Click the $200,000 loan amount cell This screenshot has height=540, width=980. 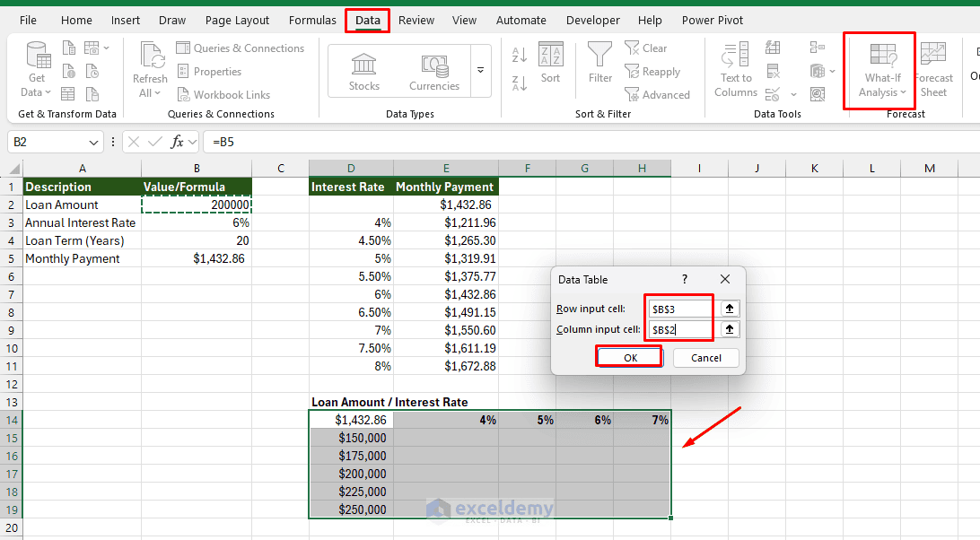coord(351,474)
